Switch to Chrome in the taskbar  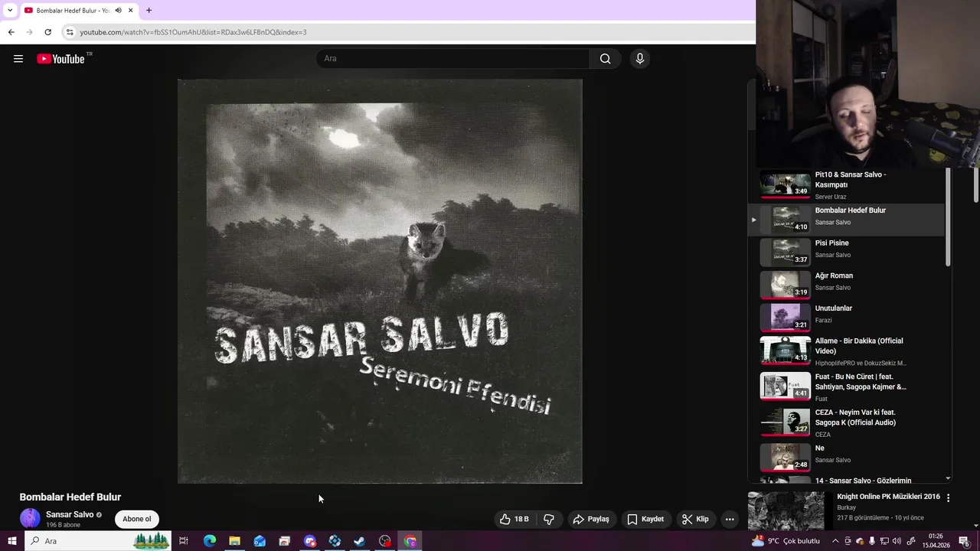pyautogui.click(x=410, y=541)
